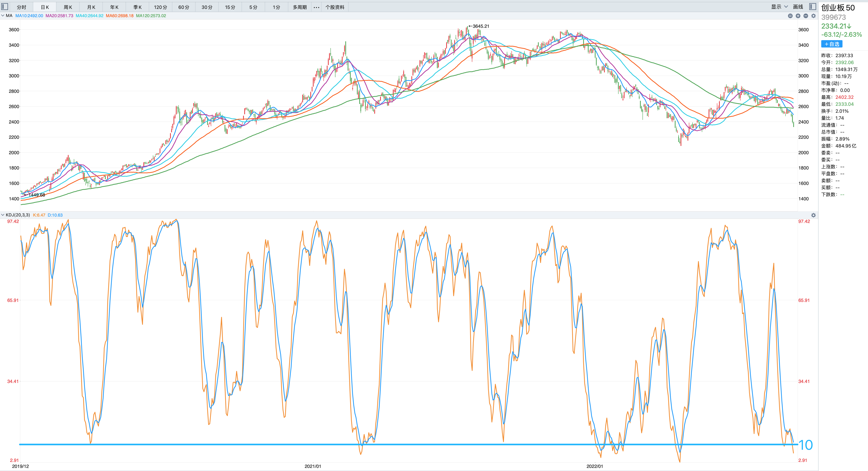Click the equals reset-zoom icon
The width and height of the screenshot is (868, 471).
790,16
